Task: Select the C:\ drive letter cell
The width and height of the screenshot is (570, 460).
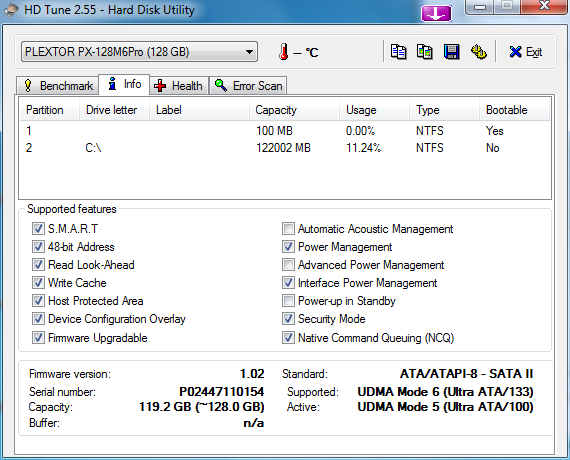Action: click(x=93, y=148)
